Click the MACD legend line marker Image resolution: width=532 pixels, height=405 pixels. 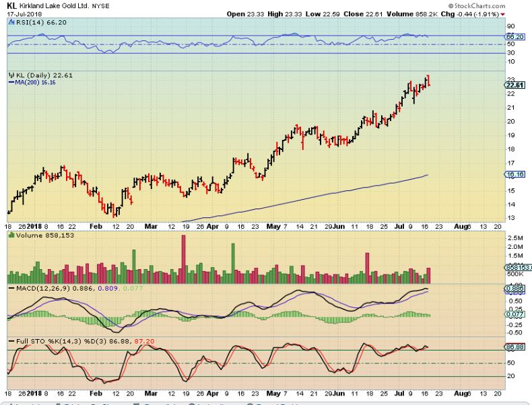click(11, 289)
